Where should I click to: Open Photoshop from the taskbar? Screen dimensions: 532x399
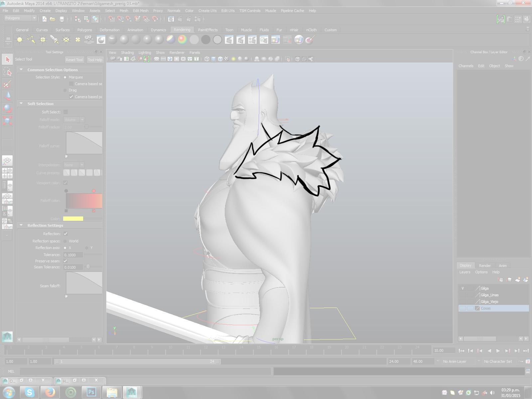click(91, 392)
